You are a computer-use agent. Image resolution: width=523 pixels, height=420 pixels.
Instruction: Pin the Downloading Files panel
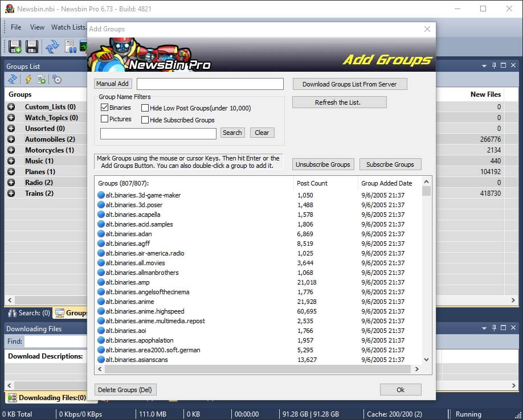[x=494, y=328]
